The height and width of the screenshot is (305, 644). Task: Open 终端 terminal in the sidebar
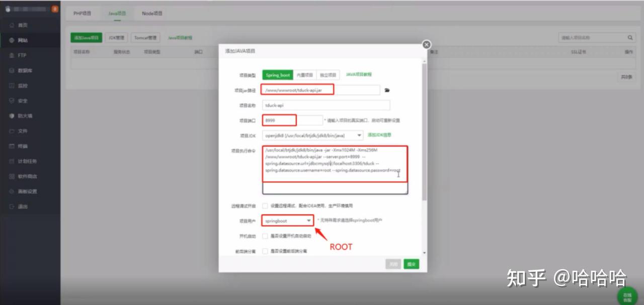[x=23, y=146]
